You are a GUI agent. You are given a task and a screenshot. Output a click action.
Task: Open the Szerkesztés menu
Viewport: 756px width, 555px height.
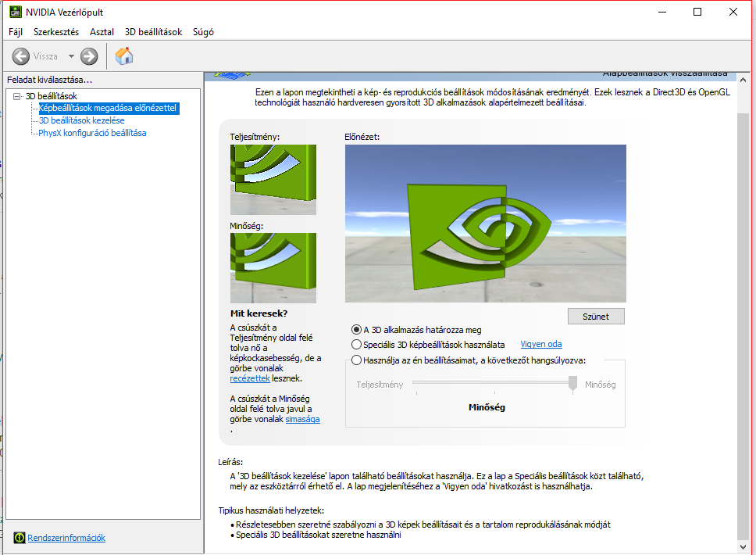pyautogui.click(x=56, y=32)
